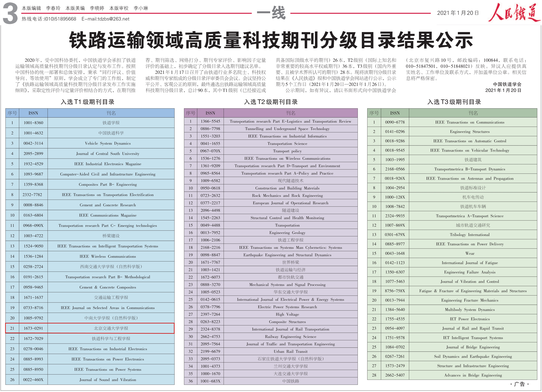This screenshot has width=542, height=392.
Task: Select the highlighted row 北京交通大学学报
Action: click(x=111, y=328)
